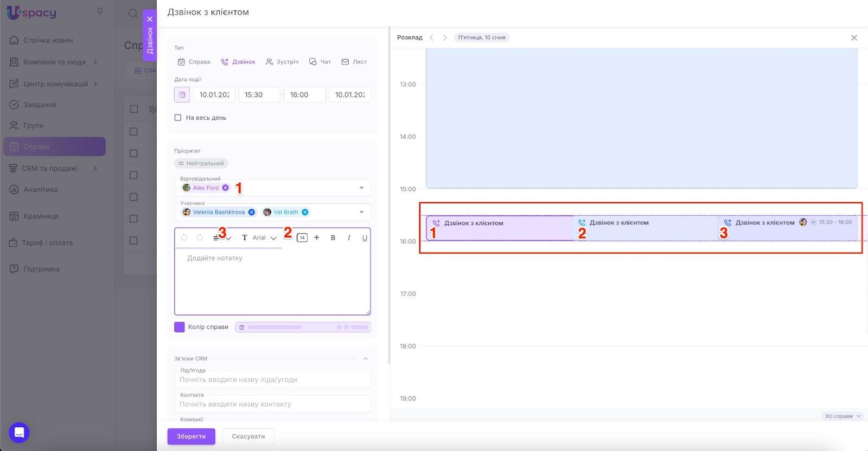Remove Alex Ford from Відповідальний
This screenshot has width=868, height=451.
(225, 188)
